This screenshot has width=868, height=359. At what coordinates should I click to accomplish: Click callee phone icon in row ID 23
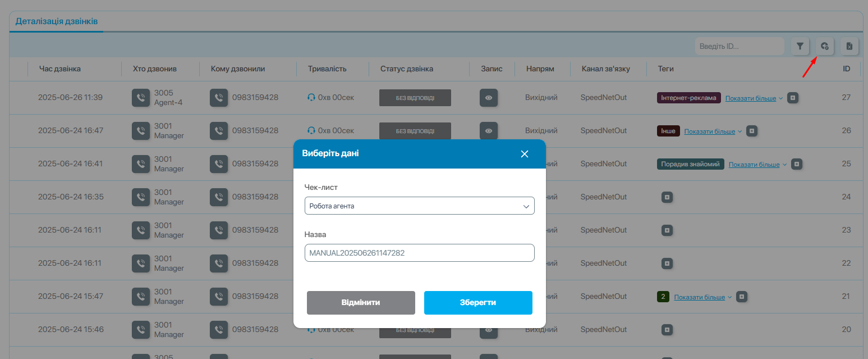coord(219,230)
